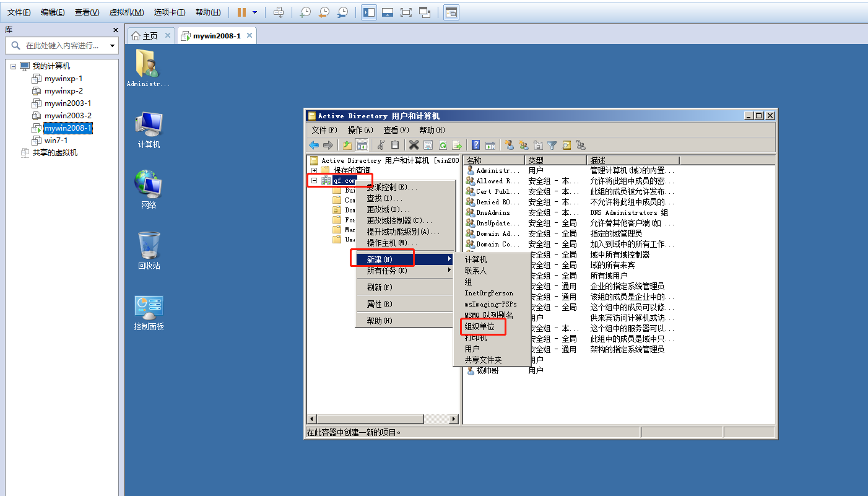
Task: Click the refresh icon in AD toolbar
Action: coord(443,145)
